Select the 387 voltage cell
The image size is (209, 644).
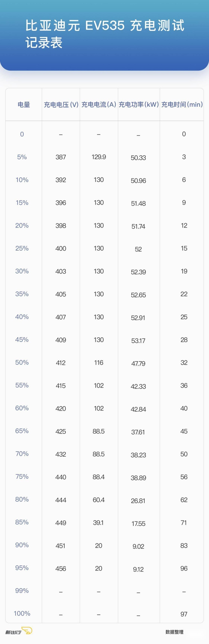point(61,157)
